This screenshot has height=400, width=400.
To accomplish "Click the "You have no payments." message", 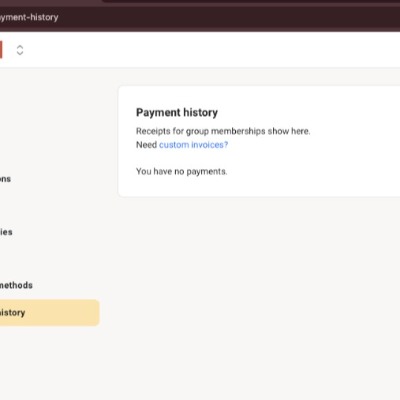I will pos(182,171).
